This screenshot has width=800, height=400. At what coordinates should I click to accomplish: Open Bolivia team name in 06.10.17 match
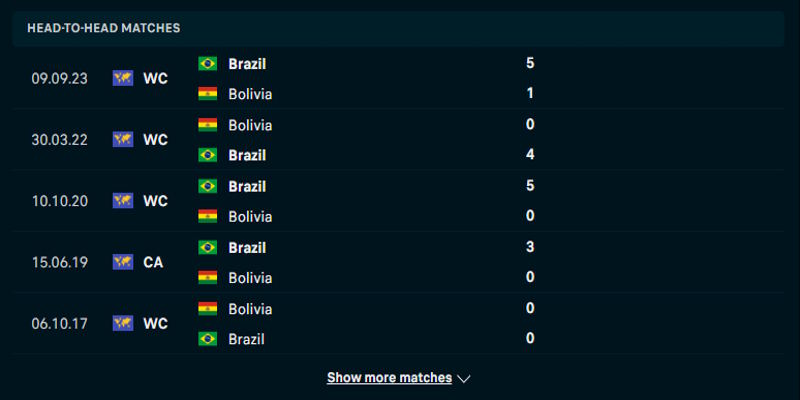point(250,309)
